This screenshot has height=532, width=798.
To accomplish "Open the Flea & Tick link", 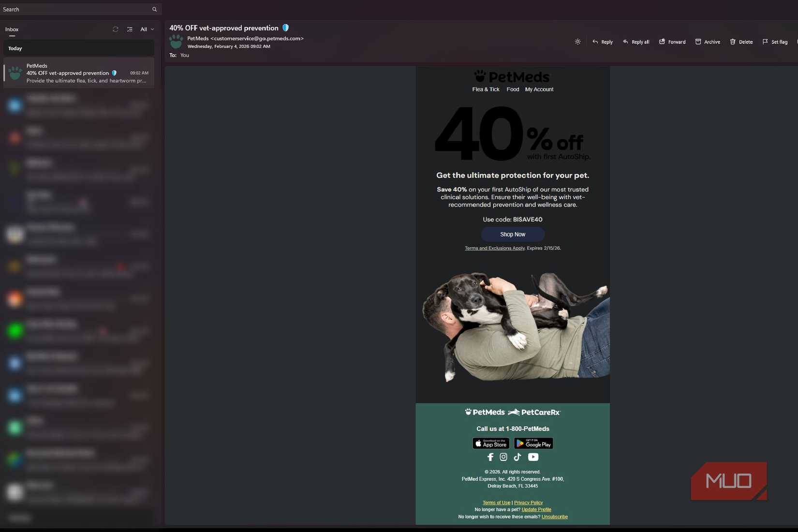I will [x=486, y=89].
